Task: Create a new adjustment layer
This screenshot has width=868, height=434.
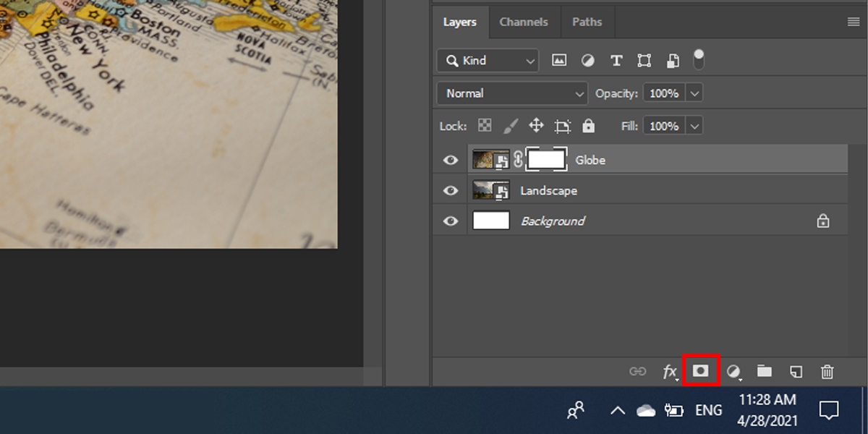Action: [734, 372]
